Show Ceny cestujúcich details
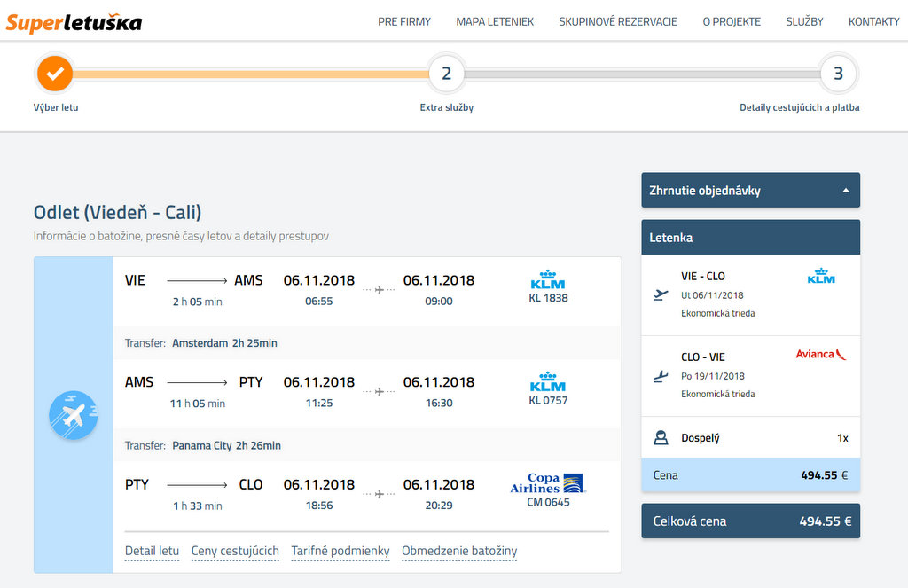Screen dimensions: 908x588 tap(235, 551)
